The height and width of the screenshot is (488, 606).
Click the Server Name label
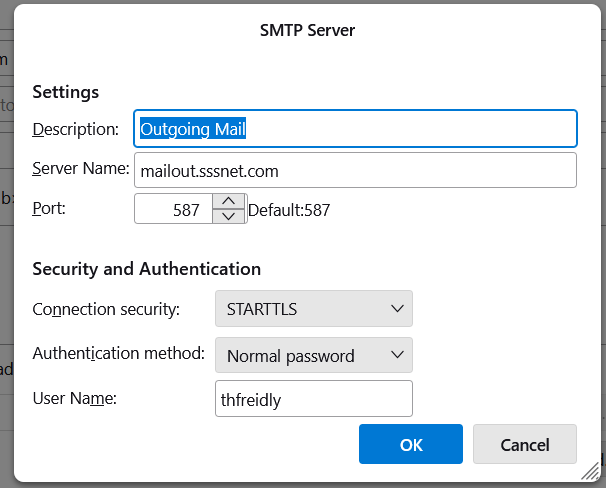point(81,170)
